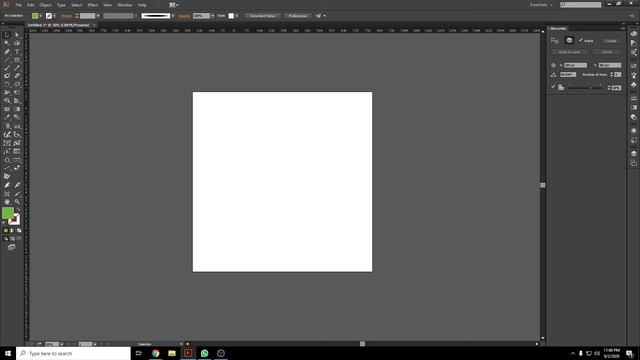
Task: Open the Effect menu
Action: point(93,5)
